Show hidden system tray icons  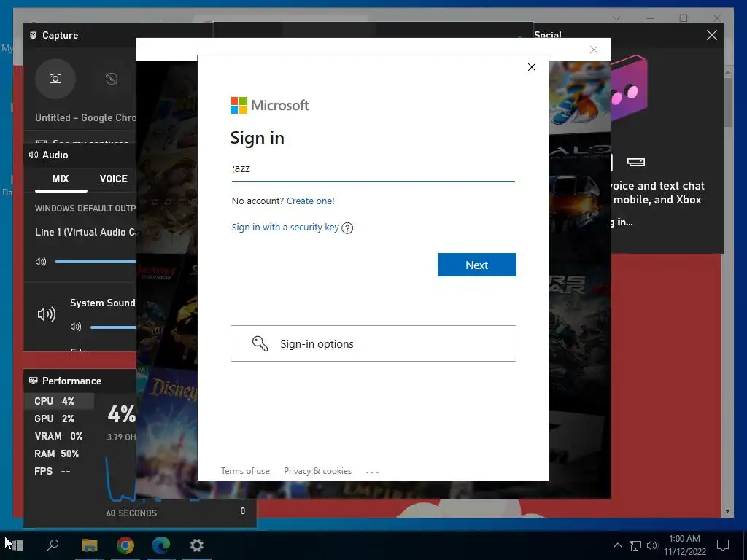point(617,545)
